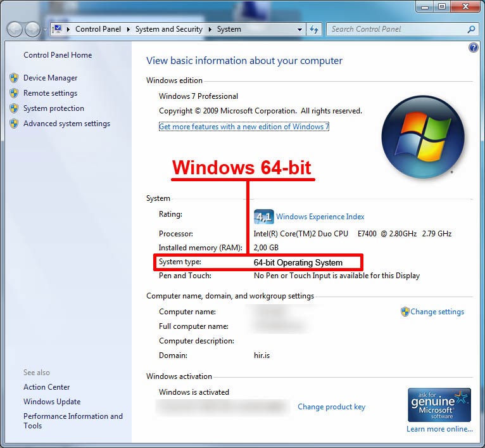
Task: Click the shield icon beside Change settings
Action: 405,312
